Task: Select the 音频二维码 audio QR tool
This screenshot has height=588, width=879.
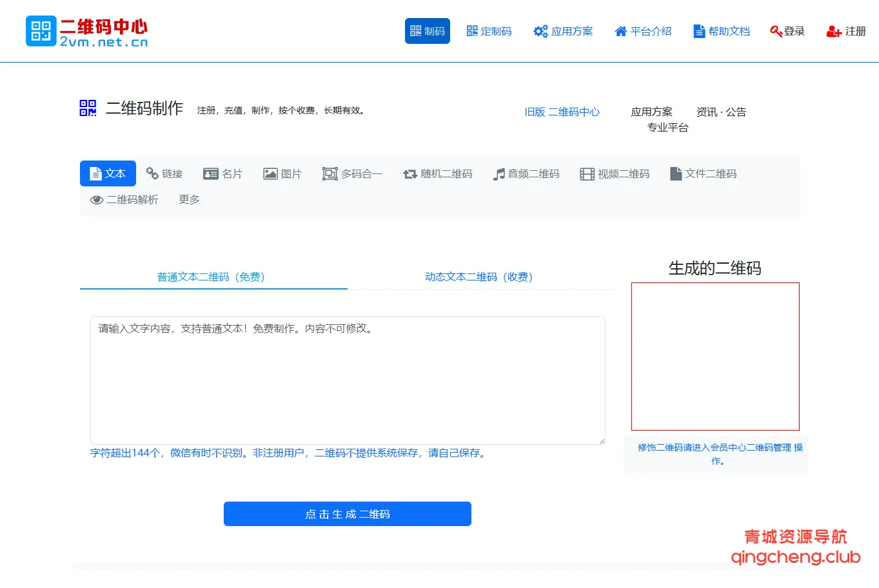Action: click(x=526, y=173)
